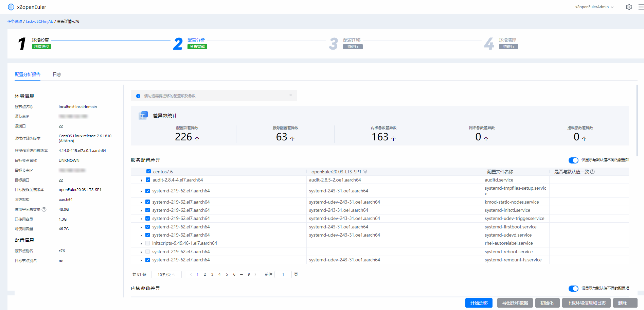Open the settings gear icon
Viewport: 644px width, 310px height.
pos(629,7)
